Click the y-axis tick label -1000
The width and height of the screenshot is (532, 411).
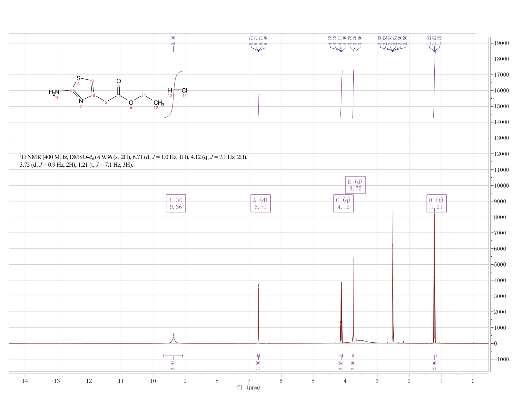501,359
